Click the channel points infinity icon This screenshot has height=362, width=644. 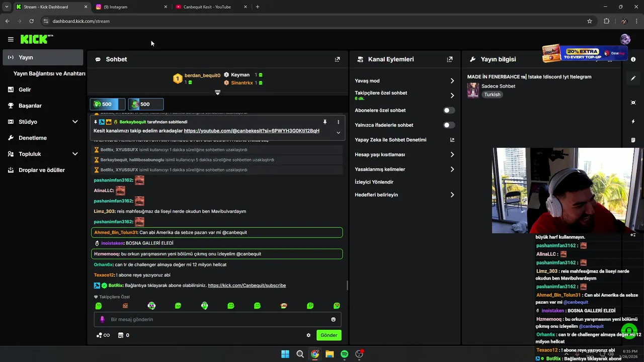pyautogui.click(x=103, y=335)
